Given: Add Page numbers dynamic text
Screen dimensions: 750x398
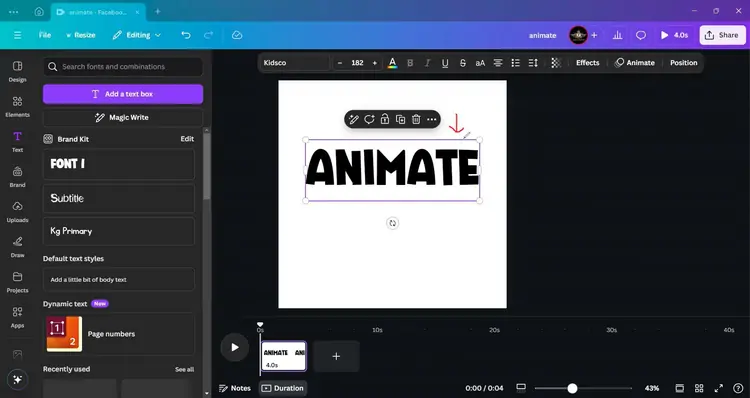Looking at the screenshot, I should click(x=119, y=334).
